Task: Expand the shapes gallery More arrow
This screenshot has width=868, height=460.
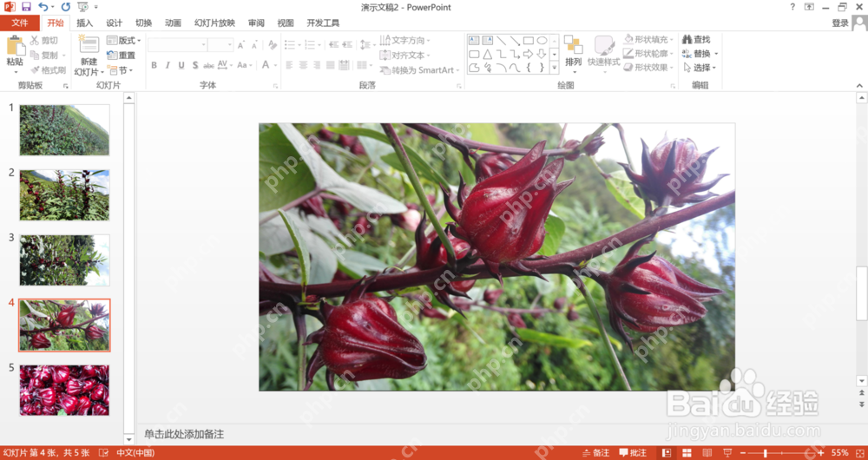Action: tap(554, 68)
